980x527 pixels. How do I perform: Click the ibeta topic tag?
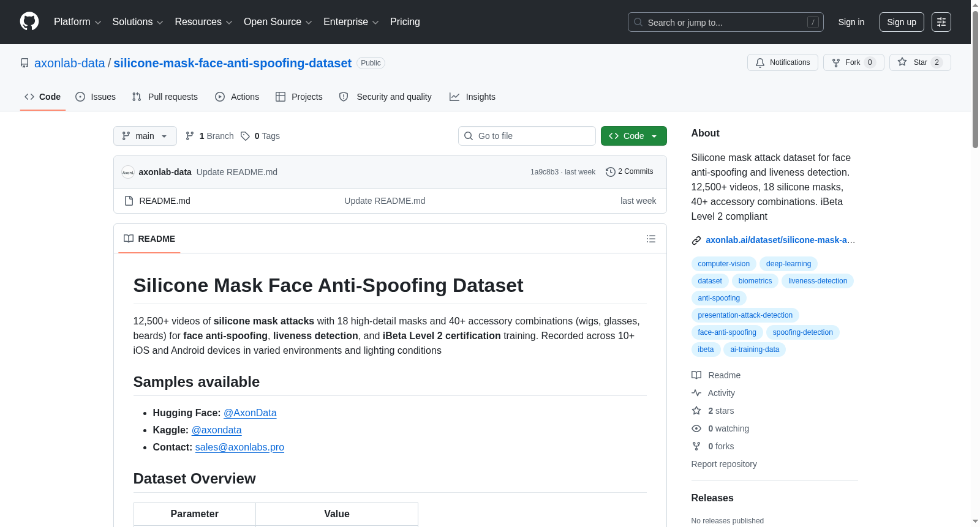pos(706,349)
